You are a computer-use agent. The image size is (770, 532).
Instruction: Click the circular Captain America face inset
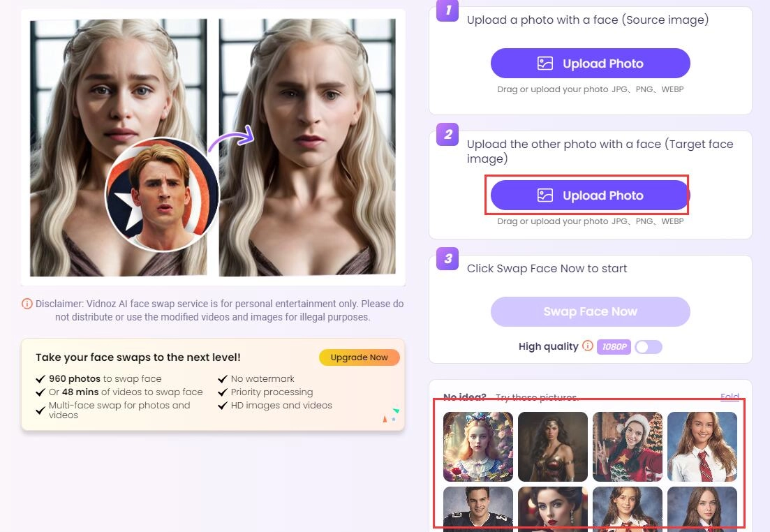point(162,195)
